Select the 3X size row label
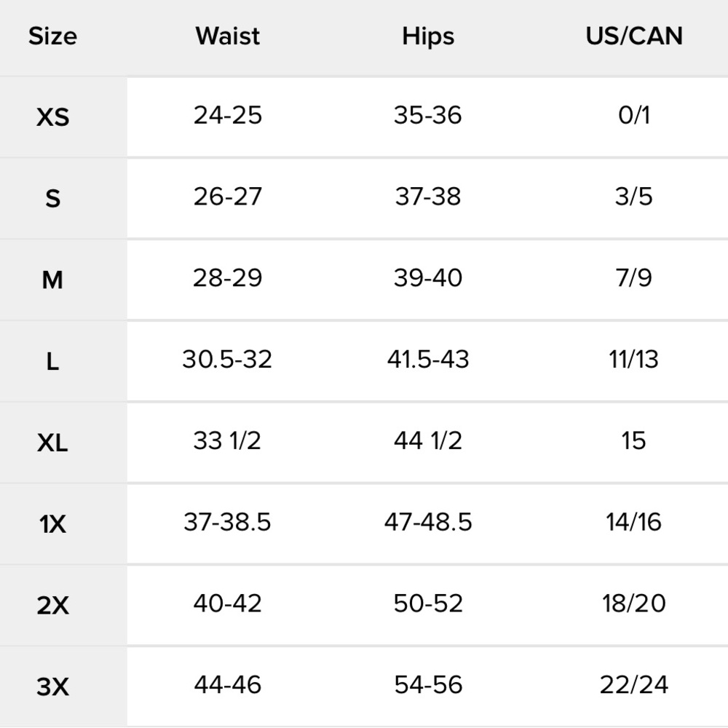This screenshot has width=728, height=728. [x=52, y=687]
